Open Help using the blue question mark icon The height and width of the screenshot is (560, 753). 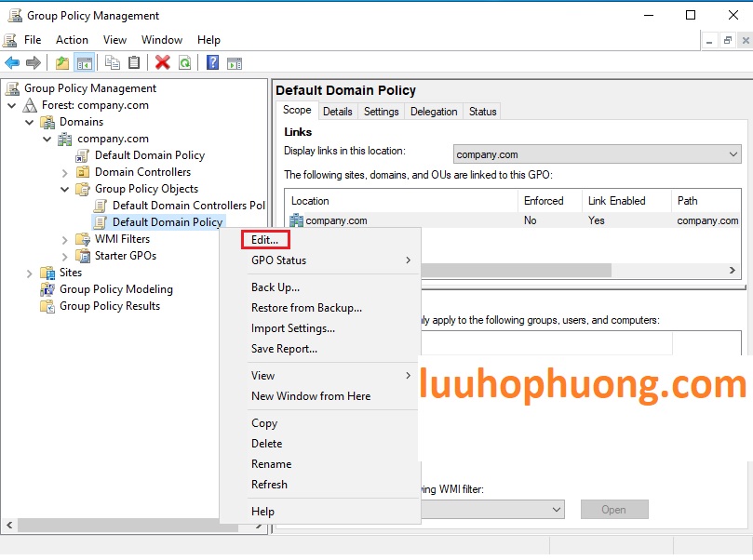point(212,62)
